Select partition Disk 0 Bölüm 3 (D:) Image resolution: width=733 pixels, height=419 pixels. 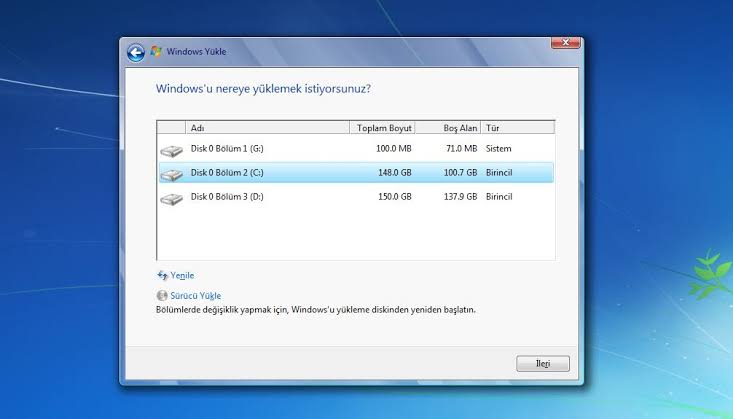tap(356, 197)
